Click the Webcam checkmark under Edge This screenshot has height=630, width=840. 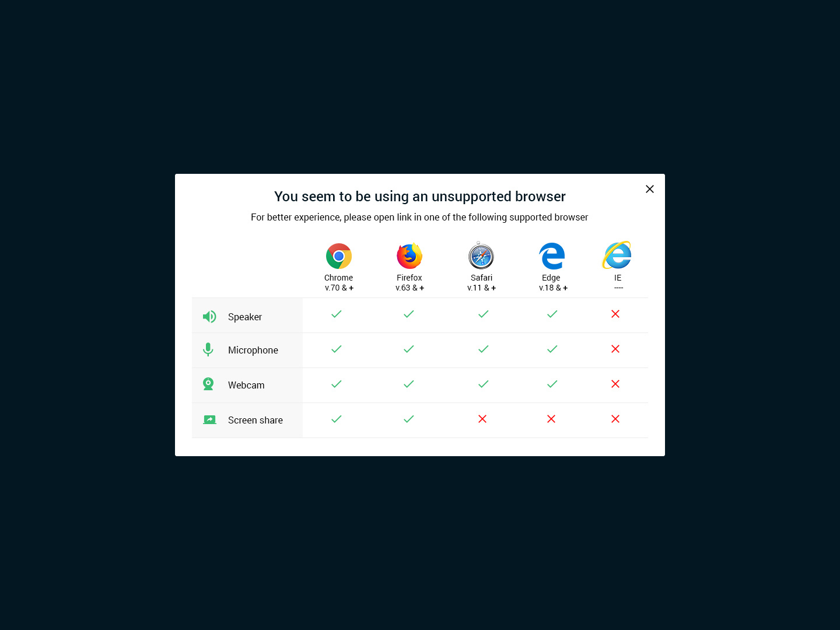[x=552, y=384]
